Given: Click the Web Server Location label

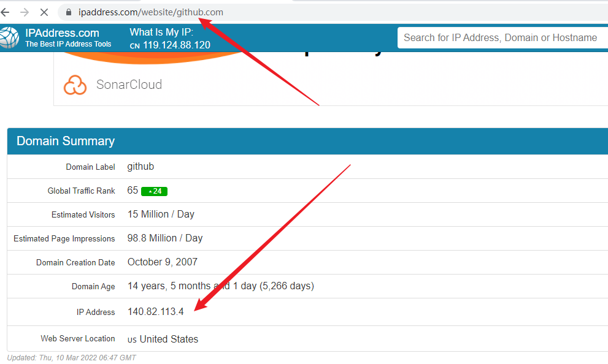Looking at the screenshot, I should coord(78,338).
